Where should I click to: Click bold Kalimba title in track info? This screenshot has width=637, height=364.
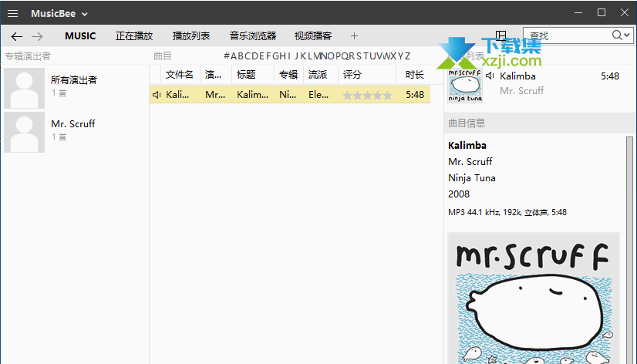pos(467,146)
